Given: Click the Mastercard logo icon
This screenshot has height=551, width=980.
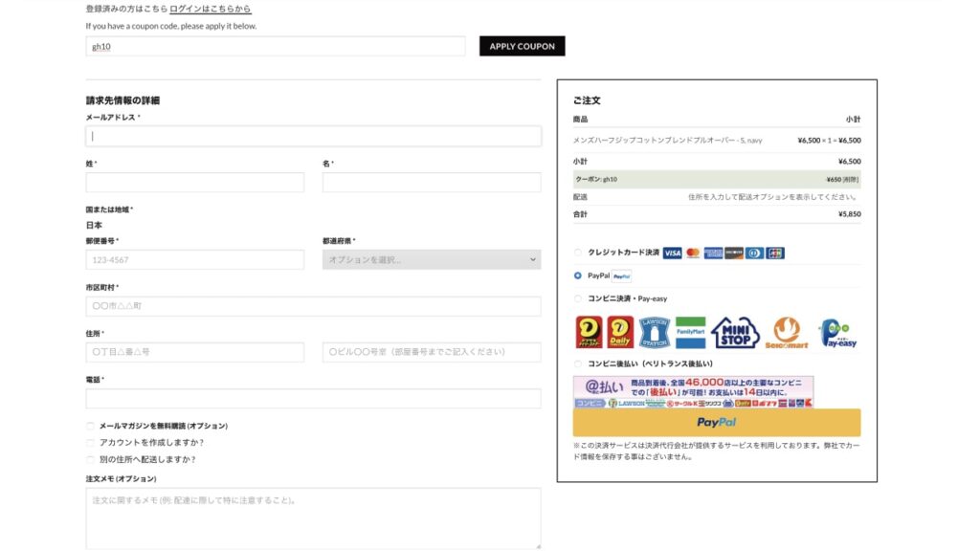Looking at the screenshot, I should click(693, 253).
